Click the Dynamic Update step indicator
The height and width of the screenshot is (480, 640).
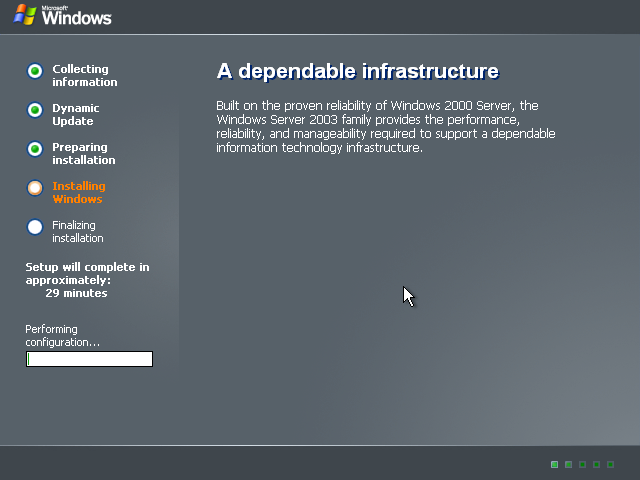35,110
